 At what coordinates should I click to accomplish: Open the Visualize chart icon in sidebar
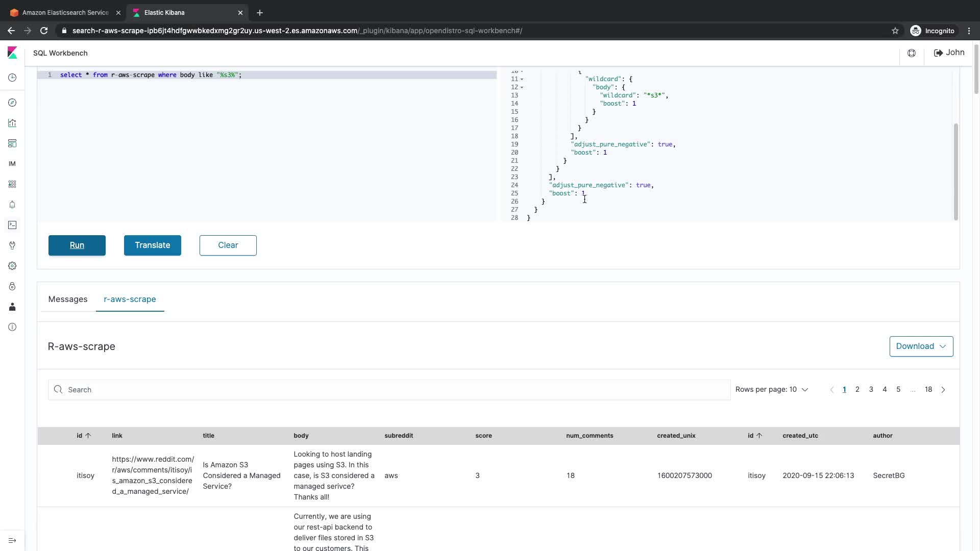[x=12, y=123]
